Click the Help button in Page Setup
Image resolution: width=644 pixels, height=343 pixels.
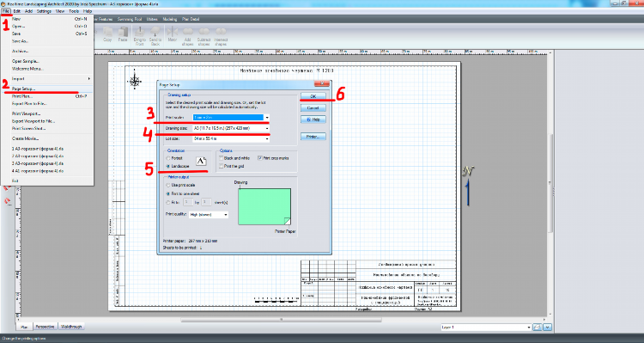pyautogui.click(x=313, y=119)
